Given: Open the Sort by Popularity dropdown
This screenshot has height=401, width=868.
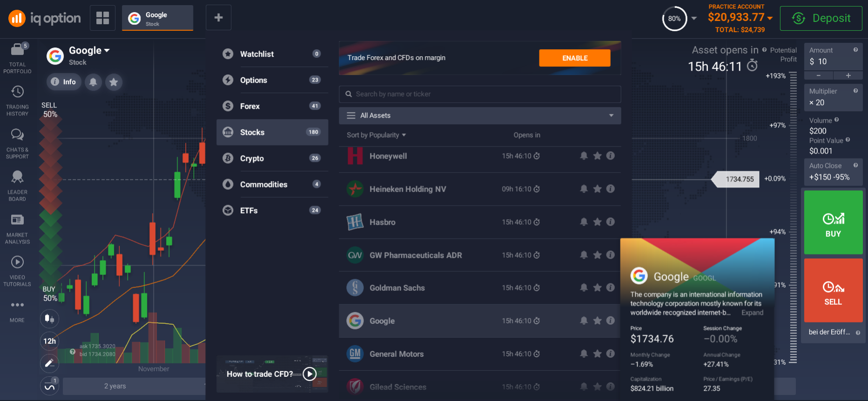Looking at the screenshot, I should click(376, 135).
